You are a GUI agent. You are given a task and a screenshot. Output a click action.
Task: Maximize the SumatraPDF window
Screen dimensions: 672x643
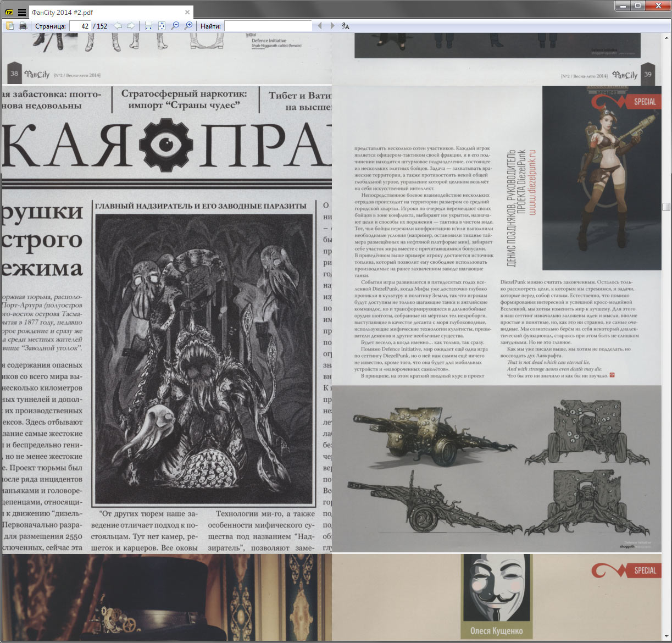[638, 6]
